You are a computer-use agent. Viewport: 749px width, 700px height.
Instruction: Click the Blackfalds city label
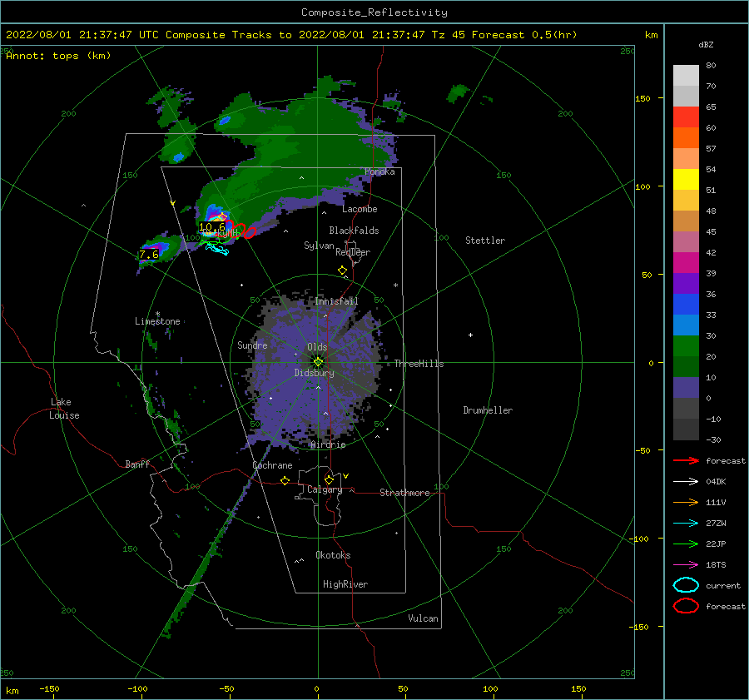(x=354, y=231)
